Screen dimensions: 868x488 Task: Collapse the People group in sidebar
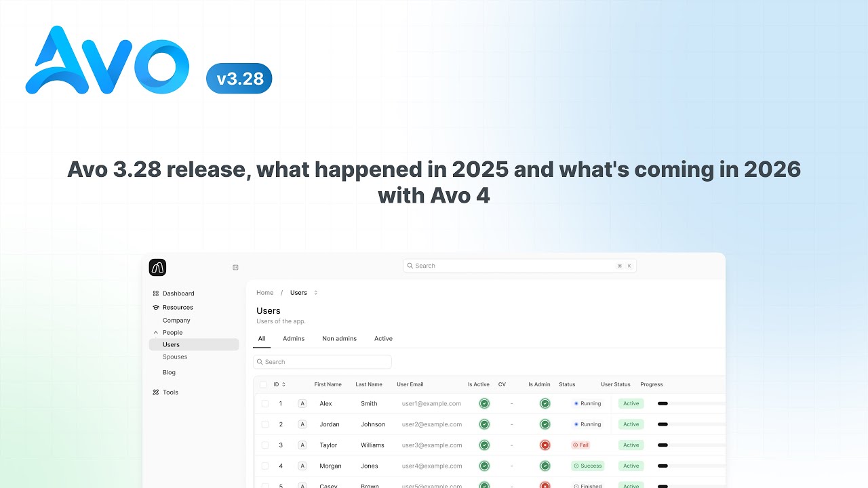(156, 333)
